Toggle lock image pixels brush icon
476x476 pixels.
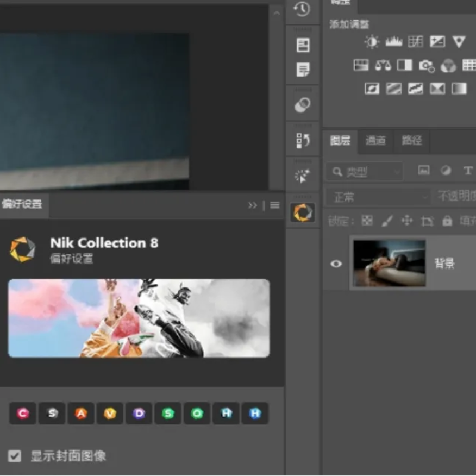[x=387, y=221]
